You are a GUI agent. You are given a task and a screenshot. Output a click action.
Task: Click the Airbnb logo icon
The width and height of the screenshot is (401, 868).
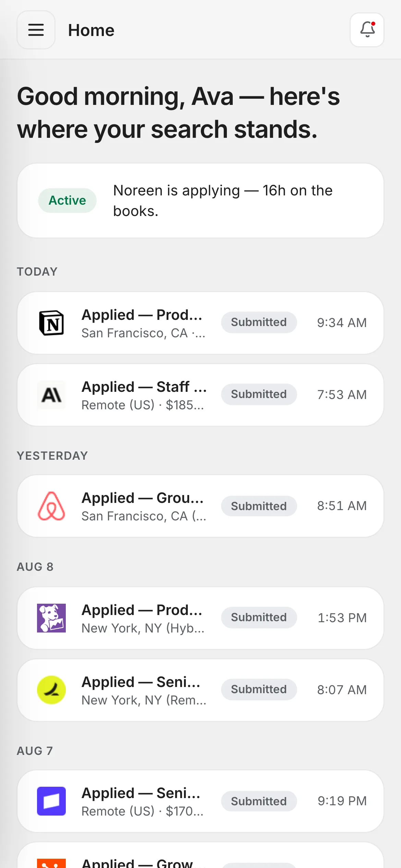(51, 506)
